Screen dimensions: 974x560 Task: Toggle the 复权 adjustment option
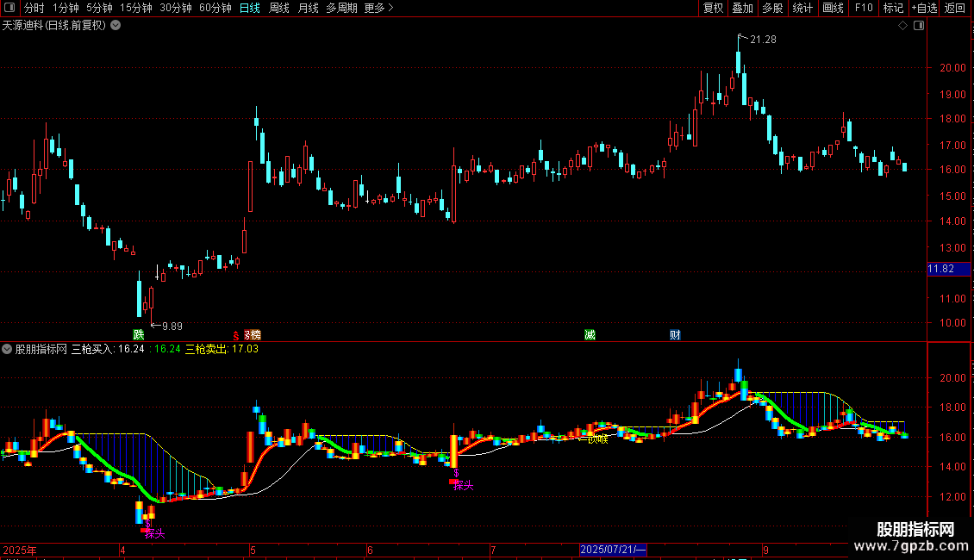(713, 8)
